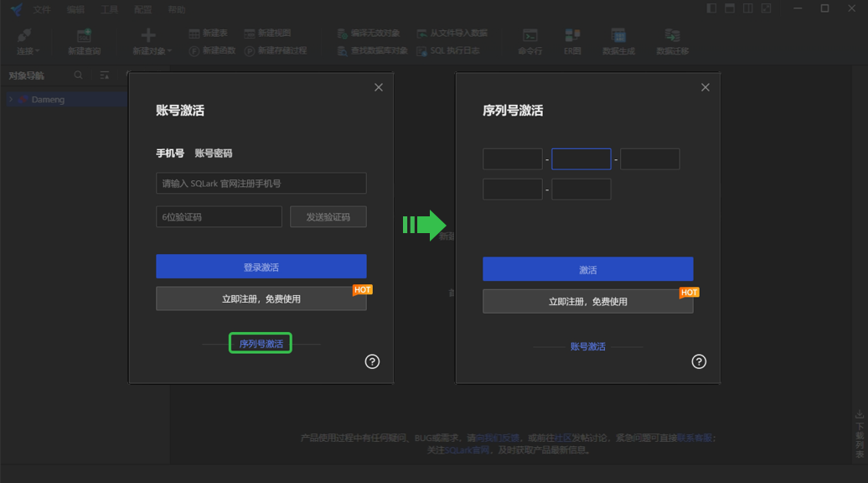Click the help icon in 账号激活 dialog
Image resolution: width=868 pixels, height=483 pixels.
click(x=372, y=361)
